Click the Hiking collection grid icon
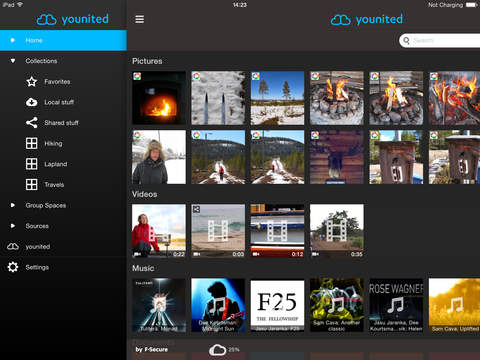 (32, 143)
